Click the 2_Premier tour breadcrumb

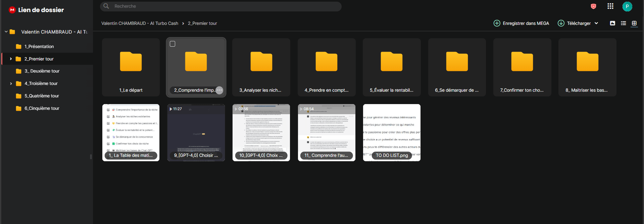(x=202, y=23)
